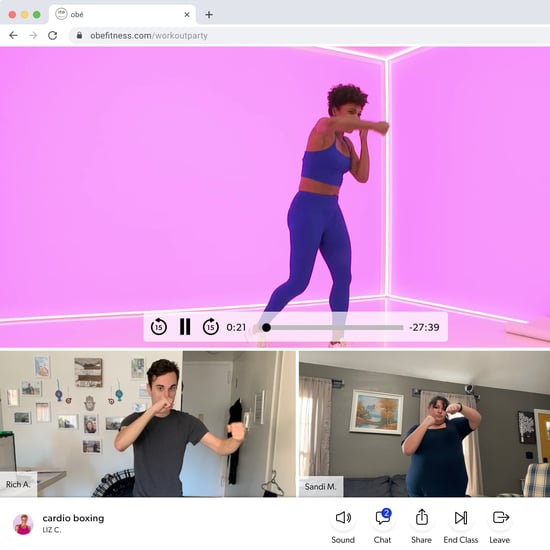Open the Chat panel with 2 unread
The width and height of the screenshot is (550, 550).
382,517
